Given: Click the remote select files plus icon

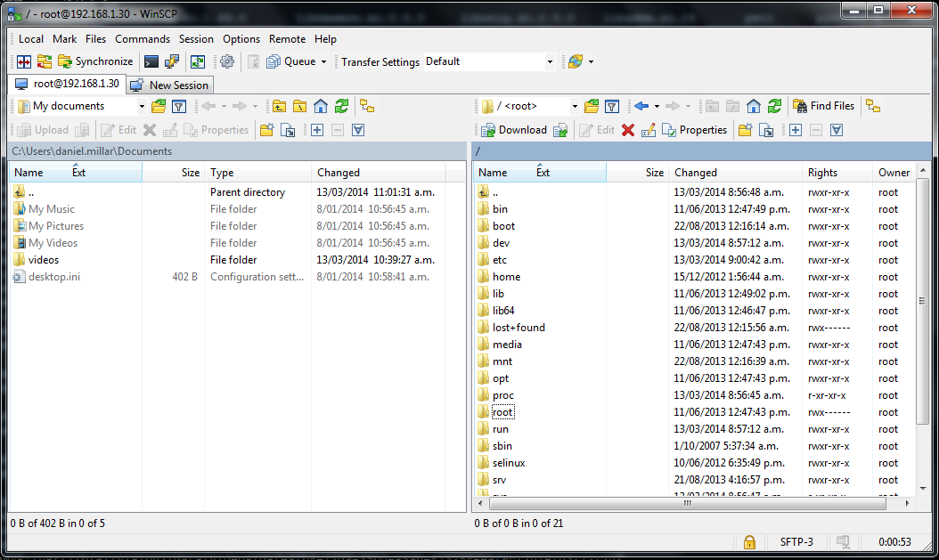Looking at the screenshot, I should point(796,130).
